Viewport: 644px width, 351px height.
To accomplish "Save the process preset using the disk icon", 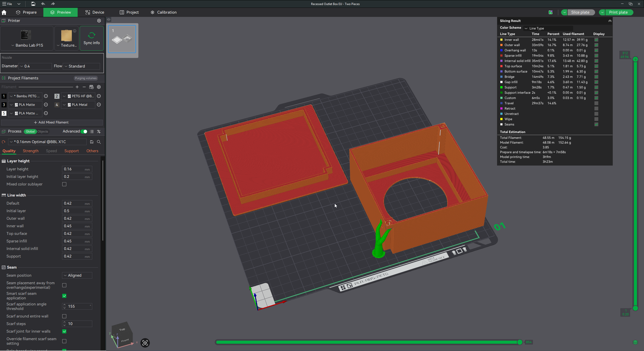I will (92, 142).
